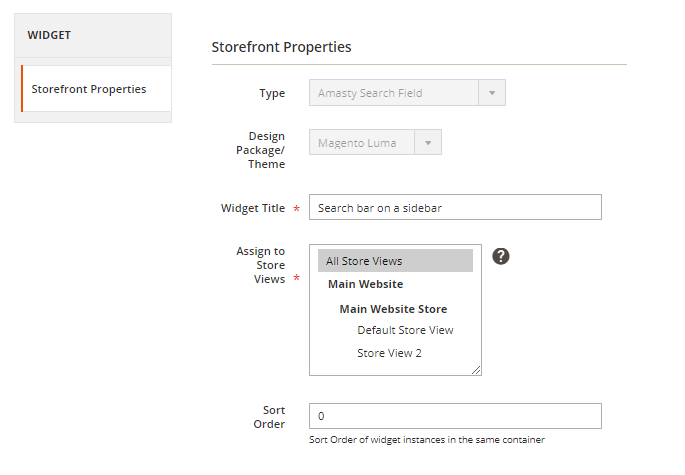
Task: Click the Magento Luma theme field
Action: 361,143
